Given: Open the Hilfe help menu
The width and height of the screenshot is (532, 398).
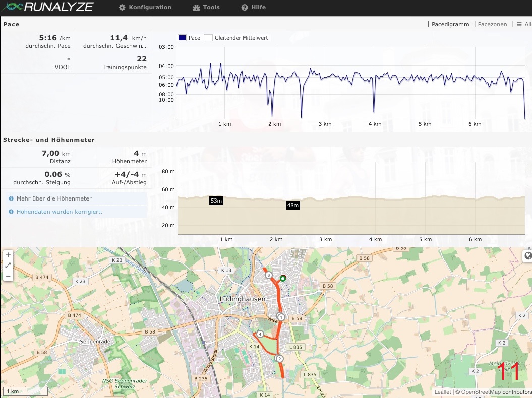Looking at the screenshot, I should click(254, 8).
